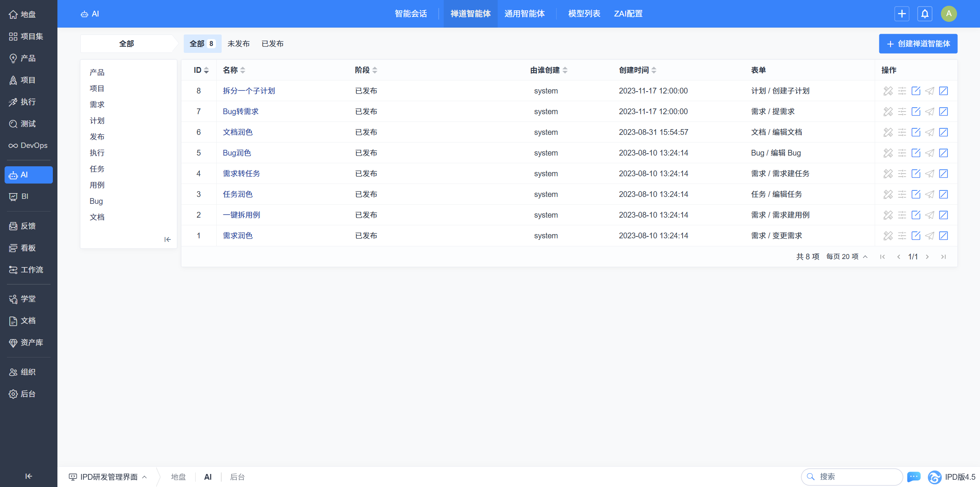Image resolution: width=980 pixels, height=487 pixels.
Task: Click the slash-square disable icon for 需求转任务
Action: click(x=944, y=174)
